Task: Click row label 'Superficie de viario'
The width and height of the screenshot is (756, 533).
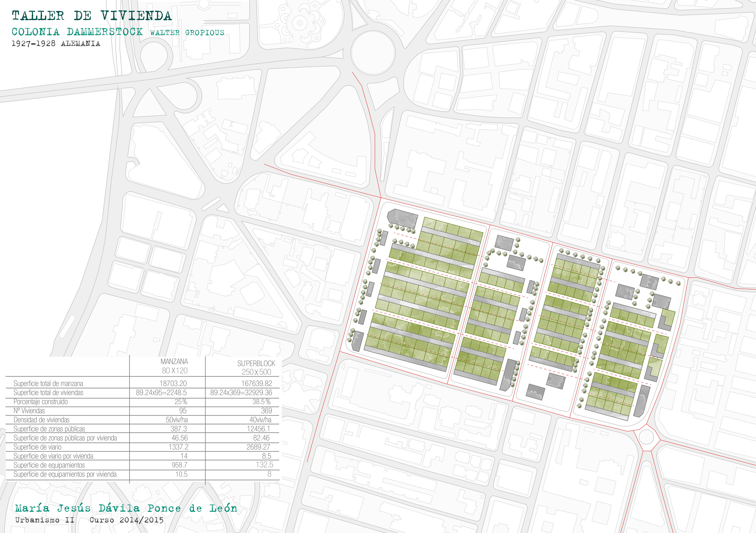Action: (x=37, y=447)
